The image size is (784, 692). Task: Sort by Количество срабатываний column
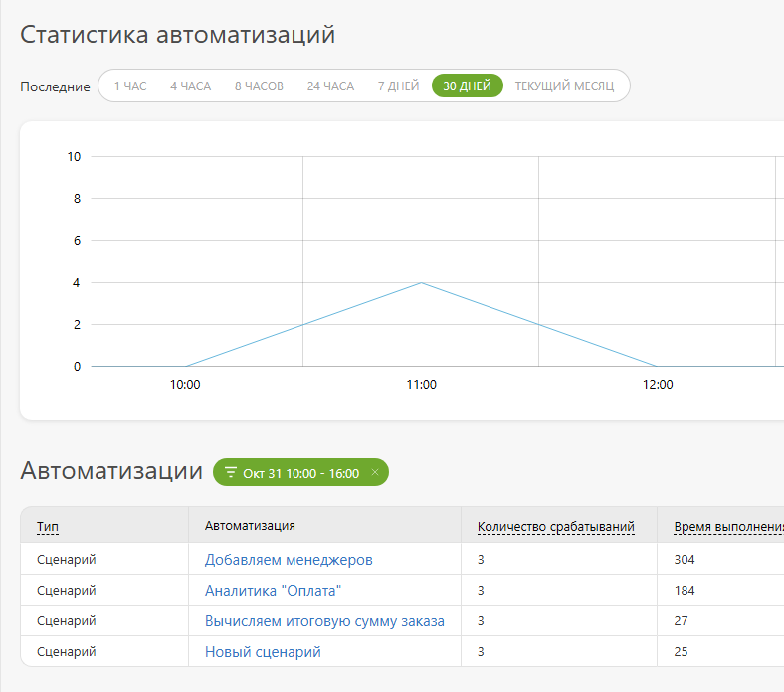[x=556, y=526]
